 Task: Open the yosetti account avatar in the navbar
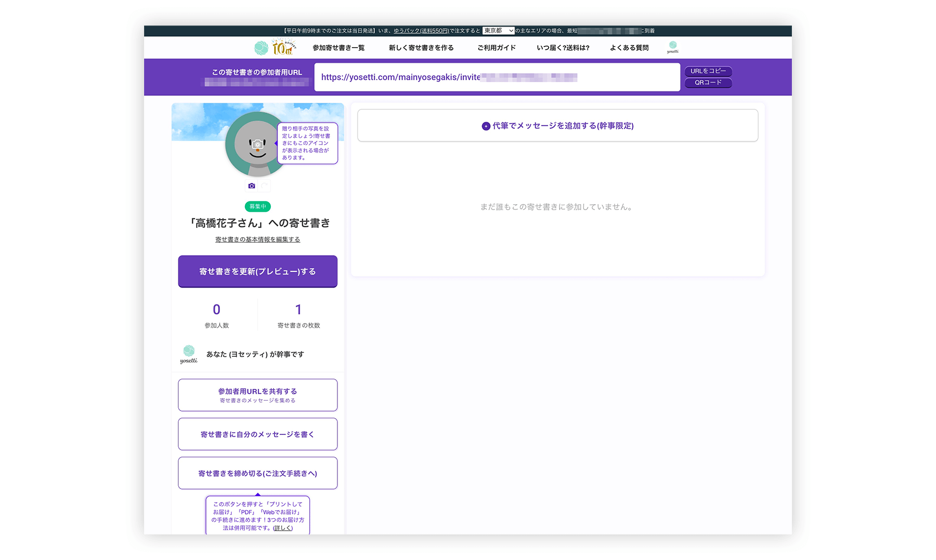point(673,47)
